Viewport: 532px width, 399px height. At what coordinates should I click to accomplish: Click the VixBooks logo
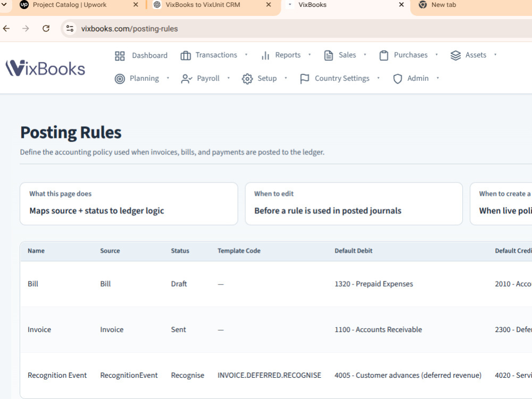click(45, 68)
